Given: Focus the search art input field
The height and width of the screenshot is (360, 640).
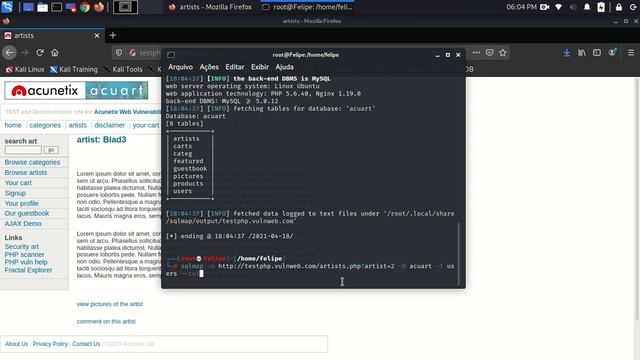Looking at the screenshot, I should [23, 150].
